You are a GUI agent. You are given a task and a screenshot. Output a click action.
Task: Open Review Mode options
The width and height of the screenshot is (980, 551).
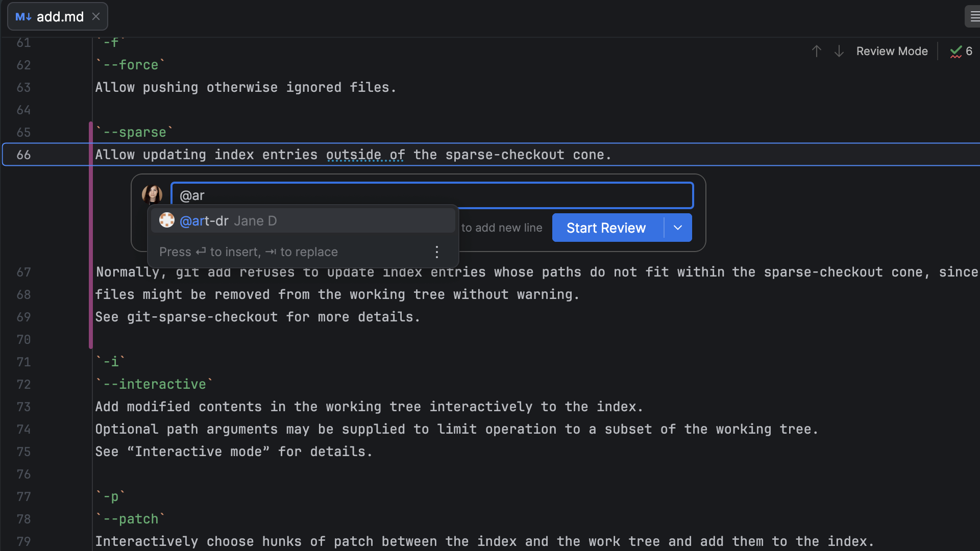[892, 51]
